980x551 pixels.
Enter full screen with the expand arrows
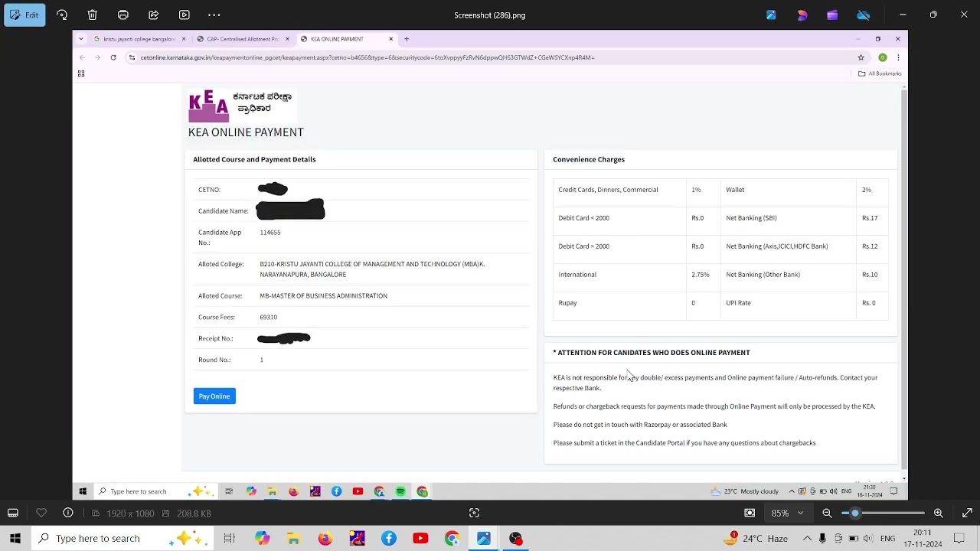[x=967, y=513]
